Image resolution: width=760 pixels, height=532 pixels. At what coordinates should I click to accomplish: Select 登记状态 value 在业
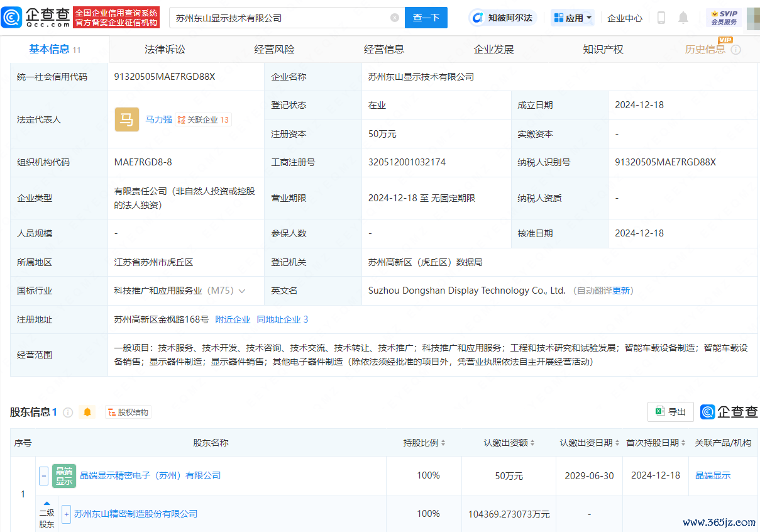(377, 105)
